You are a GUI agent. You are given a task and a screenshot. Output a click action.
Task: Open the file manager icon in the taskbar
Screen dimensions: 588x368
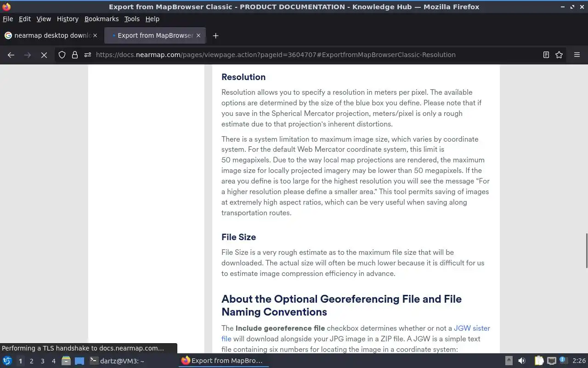[x=66, y=361]
